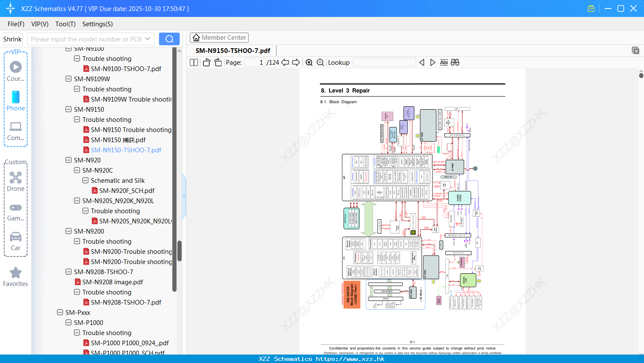The image size is (644, 363).
Task: Select highlighted SM-N9150-TSHOO-7.pdf tree item
Action: point(126,150)
